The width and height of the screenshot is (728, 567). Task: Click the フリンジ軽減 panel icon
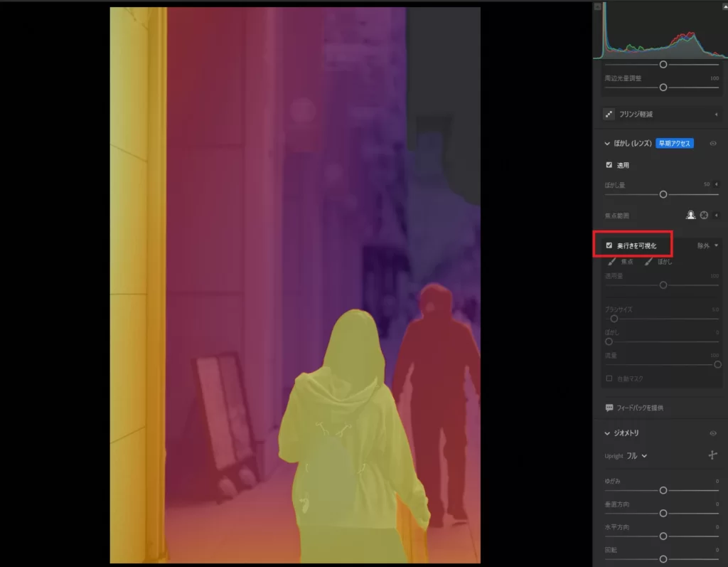coord(609,114)
